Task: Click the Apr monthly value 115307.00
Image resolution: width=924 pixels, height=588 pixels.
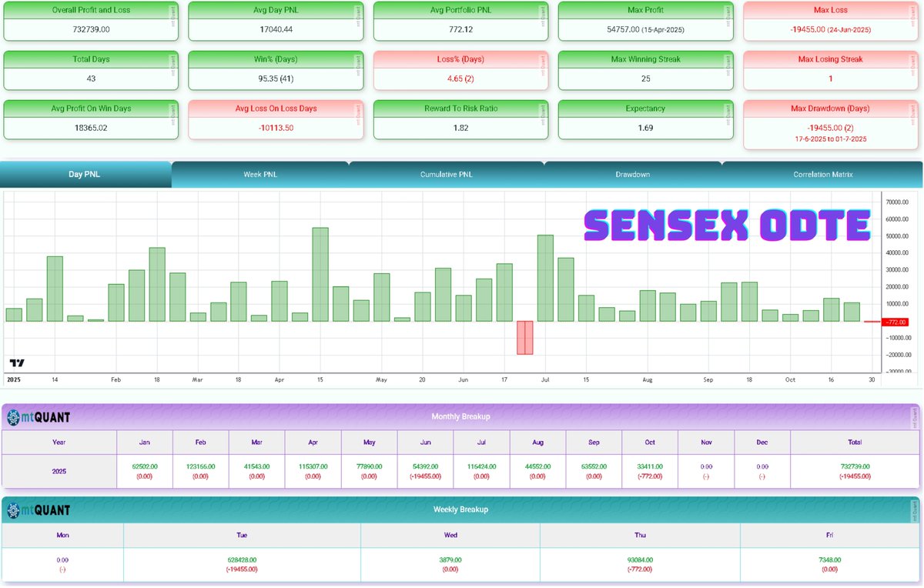Action: (x=313, y=466)
